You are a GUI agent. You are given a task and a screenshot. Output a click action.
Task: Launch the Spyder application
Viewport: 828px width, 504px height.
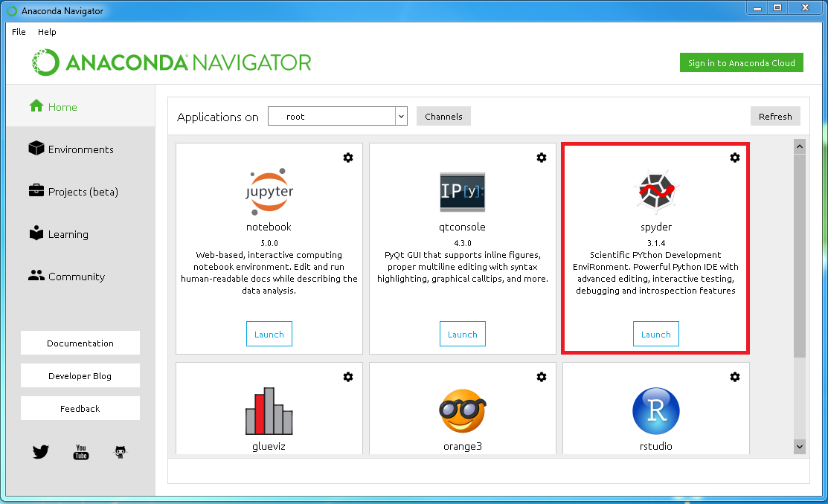pos(655,335)
